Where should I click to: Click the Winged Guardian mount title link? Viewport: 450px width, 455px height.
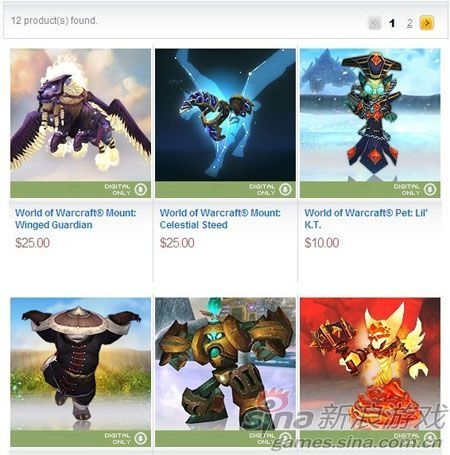(76, 219)
